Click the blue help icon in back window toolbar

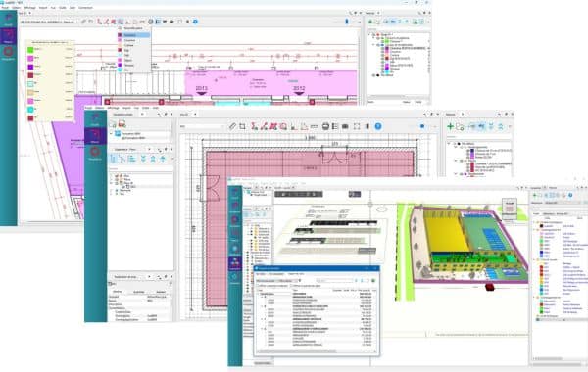pyautogui.click(x=195, y=22)
